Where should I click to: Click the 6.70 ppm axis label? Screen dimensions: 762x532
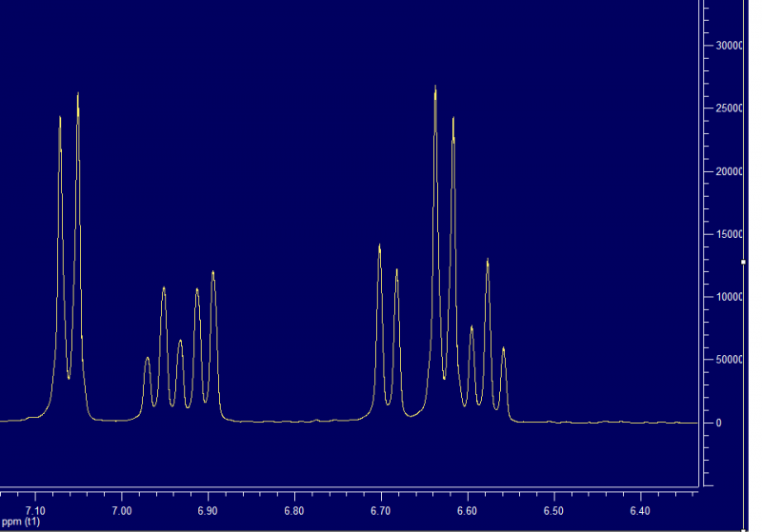[381, 511]
